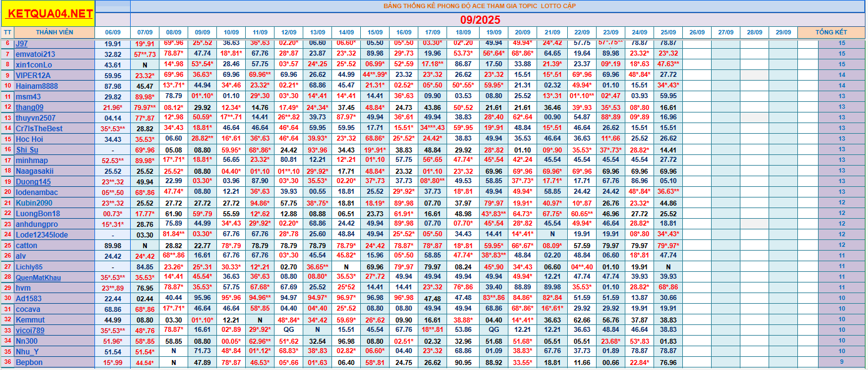Select the TT column header
This screenshot has height=370, width=868.
pos(8,32)
